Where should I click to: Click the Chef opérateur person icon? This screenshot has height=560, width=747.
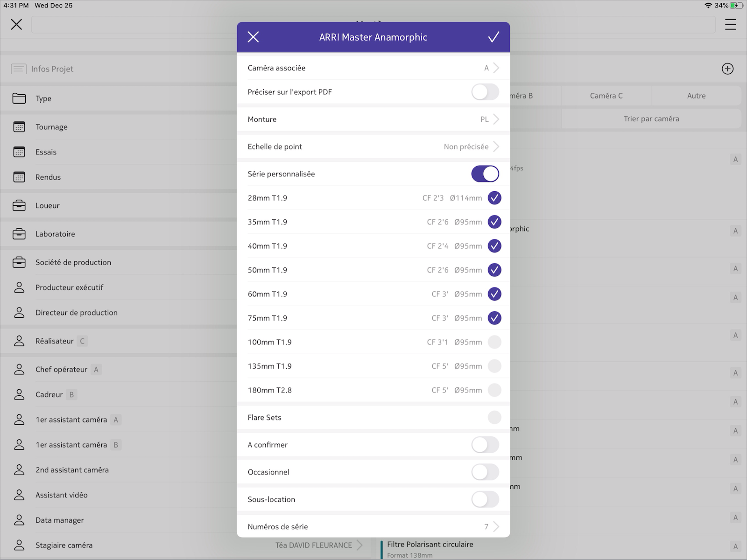(x=19, y=370)
